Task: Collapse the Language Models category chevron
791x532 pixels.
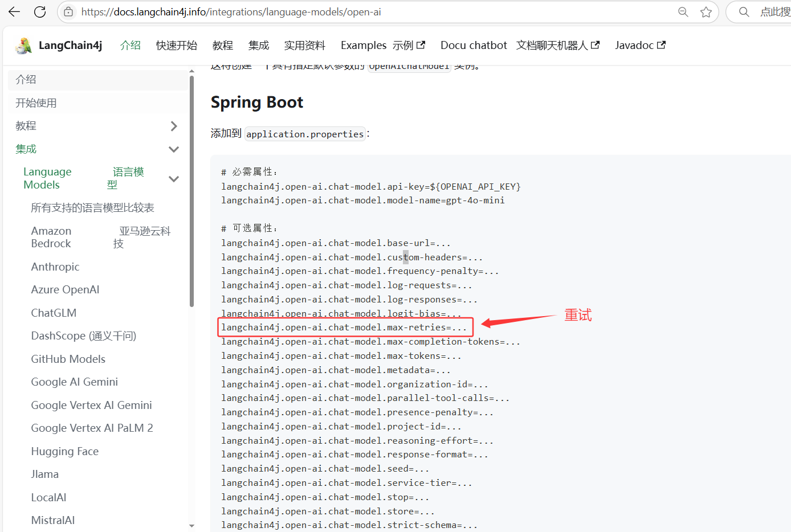Action: click(x=174, y=179)
